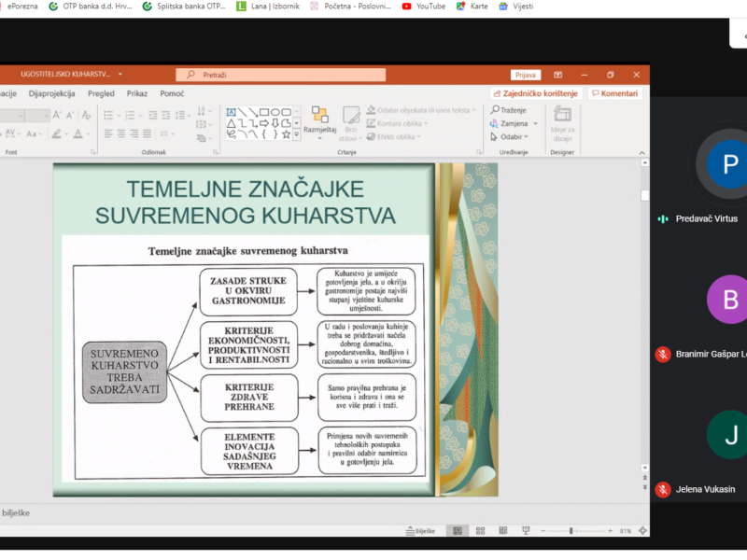Open the ePorezna bookmark link
The image size is (747, 560).
coord(22,7)
